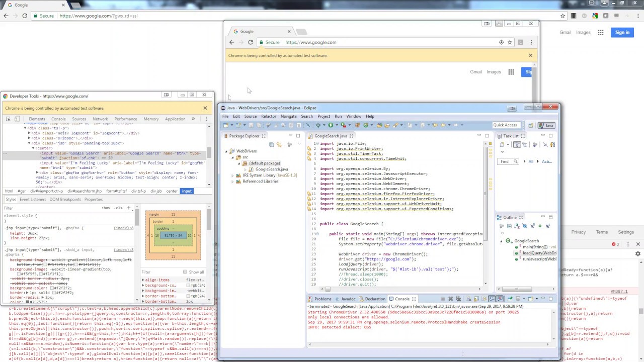
Task: Open Google apps grid in background Chrome page
Action: 601,33
